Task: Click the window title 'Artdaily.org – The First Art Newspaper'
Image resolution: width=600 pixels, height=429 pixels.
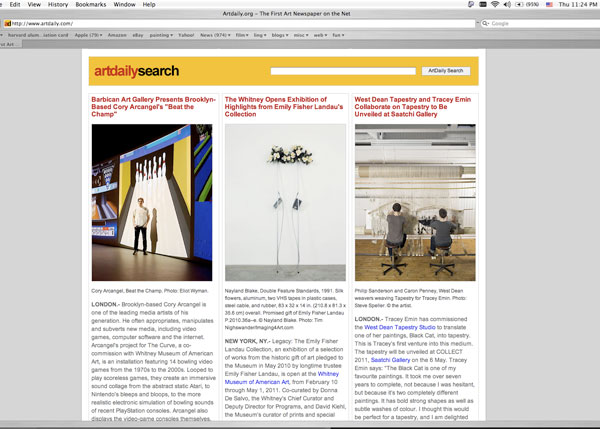Action: pyautogui.click(x=286, y=14)
